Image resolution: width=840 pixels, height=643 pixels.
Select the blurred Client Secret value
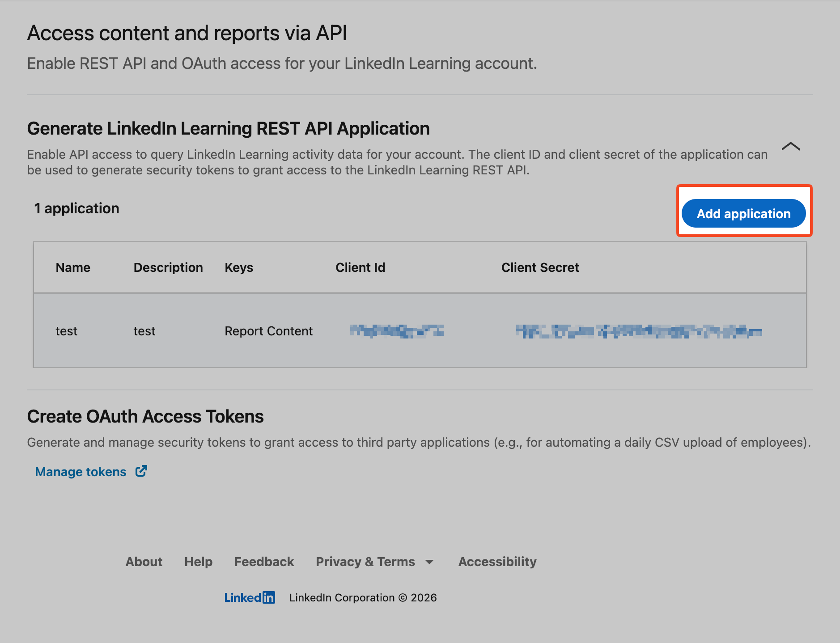click(x=639, y=331)
